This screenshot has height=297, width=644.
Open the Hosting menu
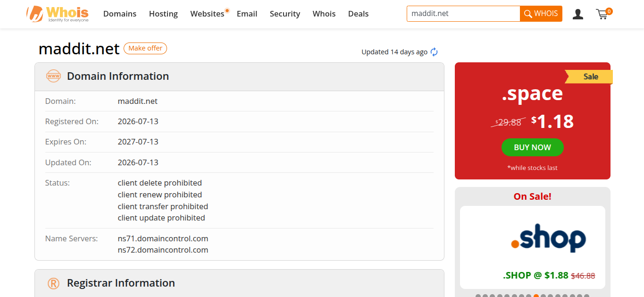[x=163, y=14]
